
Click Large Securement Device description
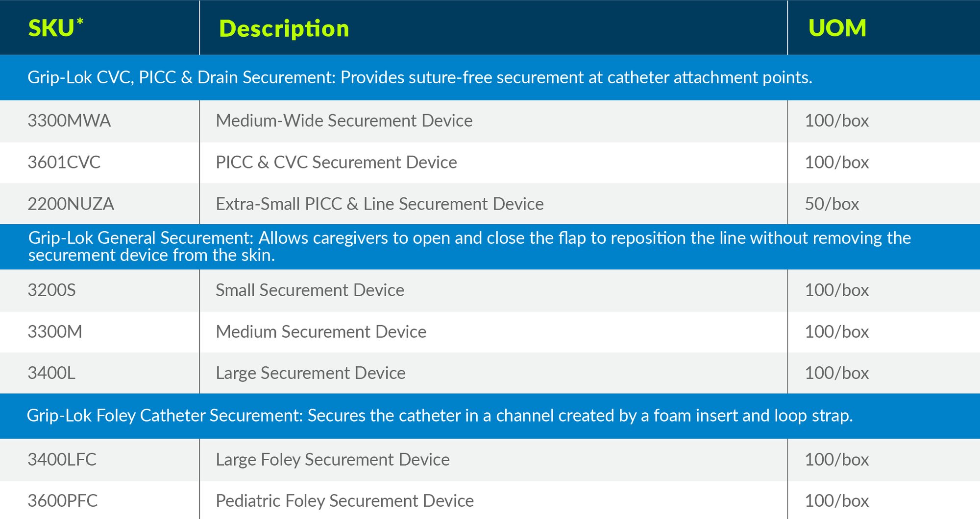click(x=311, y=373)
